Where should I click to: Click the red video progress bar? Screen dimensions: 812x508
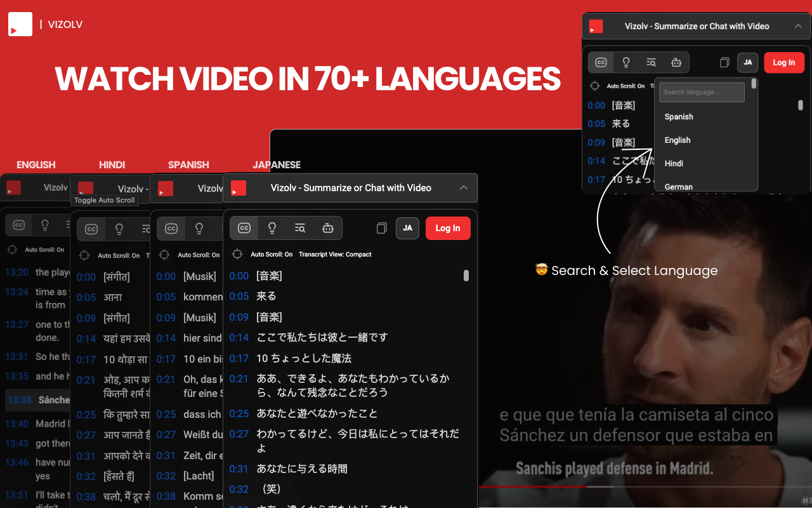point(532,486)
